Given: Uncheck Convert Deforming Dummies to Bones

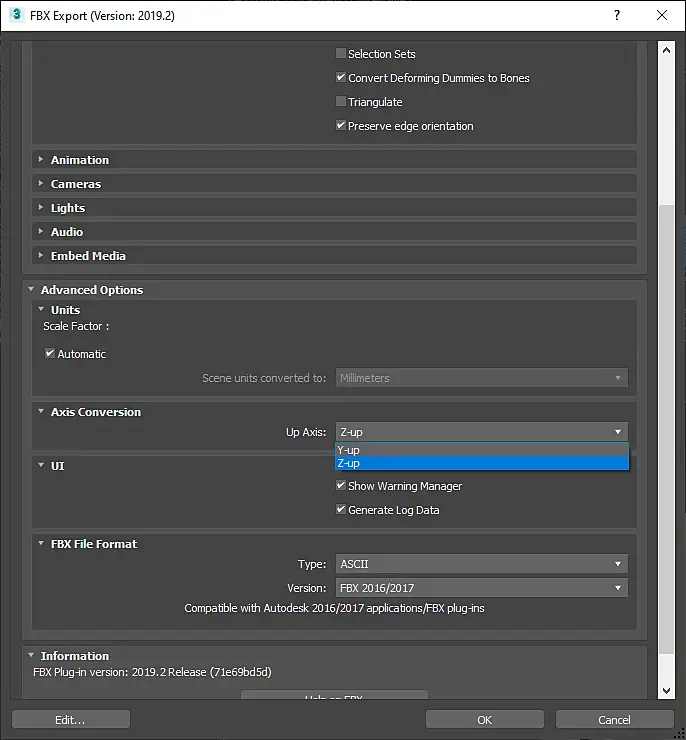Looking at the screenshot, I should [x=341, y=78].
